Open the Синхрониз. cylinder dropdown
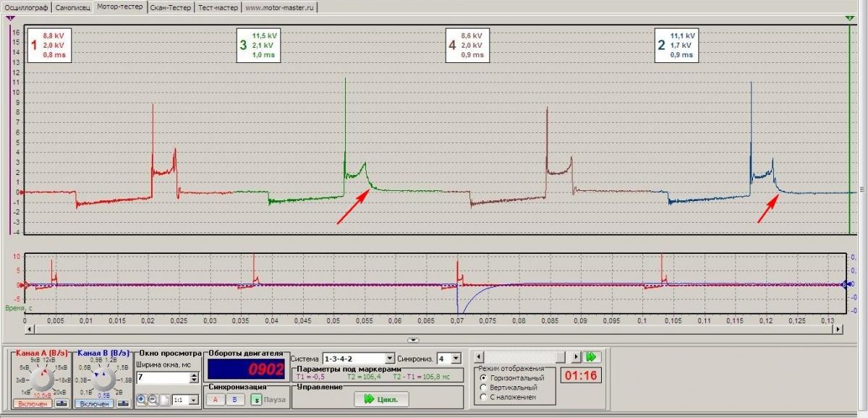The image size is (868, 418). (456, 358)
